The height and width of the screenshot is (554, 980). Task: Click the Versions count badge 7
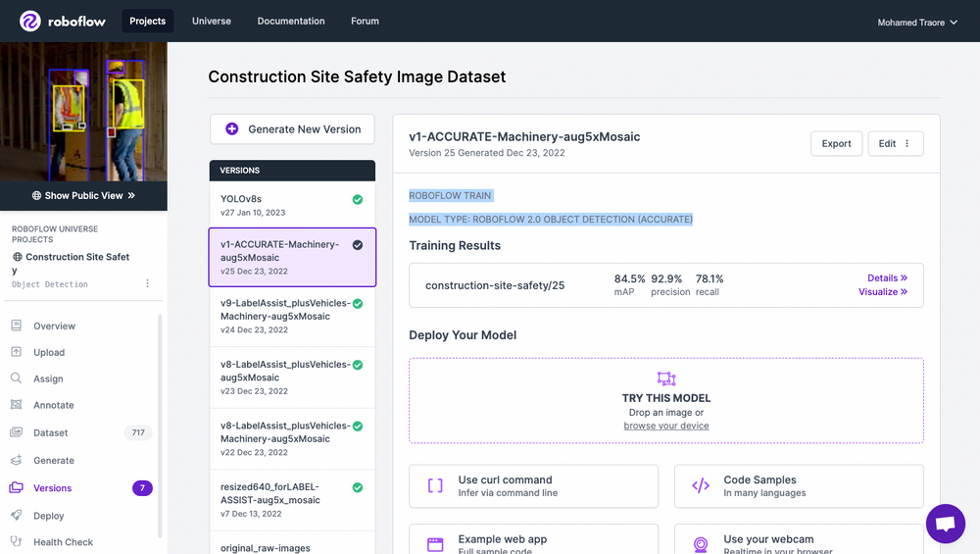(x=142, y=487)
